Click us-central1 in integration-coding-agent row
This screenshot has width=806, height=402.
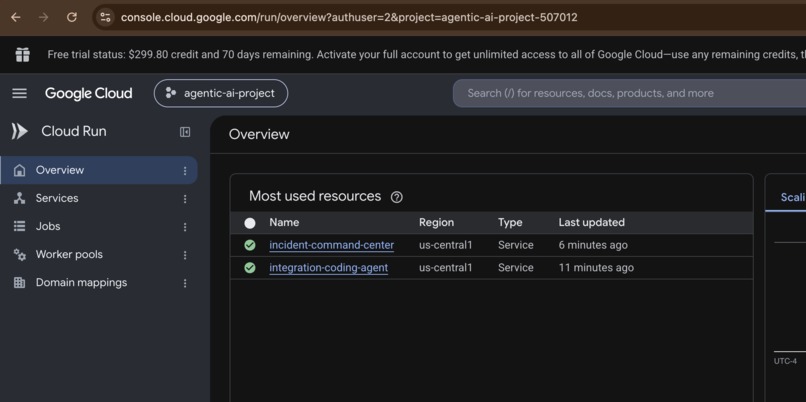coord(445,268)
